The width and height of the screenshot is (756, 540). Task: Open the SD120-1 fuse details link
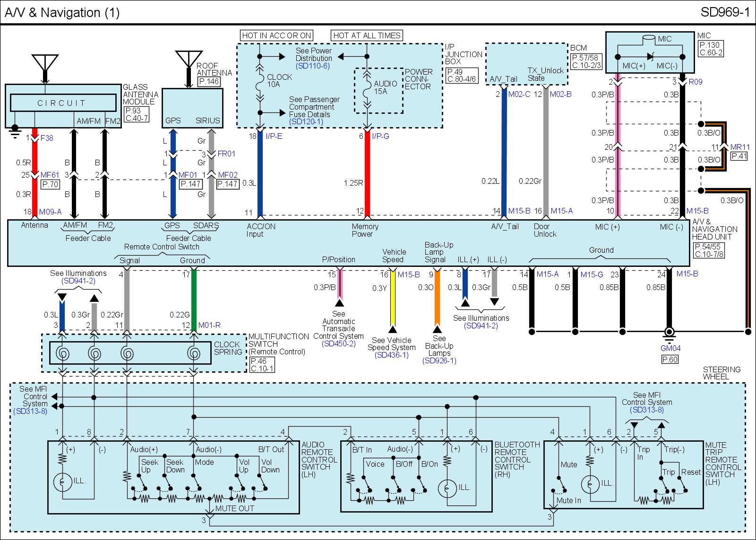[306, 122]
